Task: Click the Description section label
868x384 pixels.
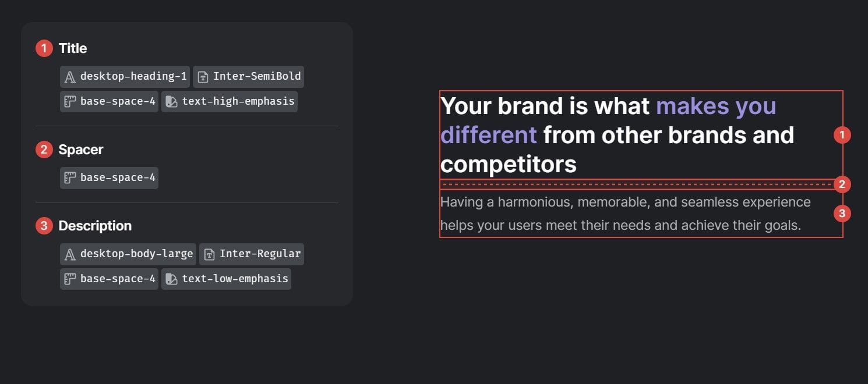Action: 95,226
